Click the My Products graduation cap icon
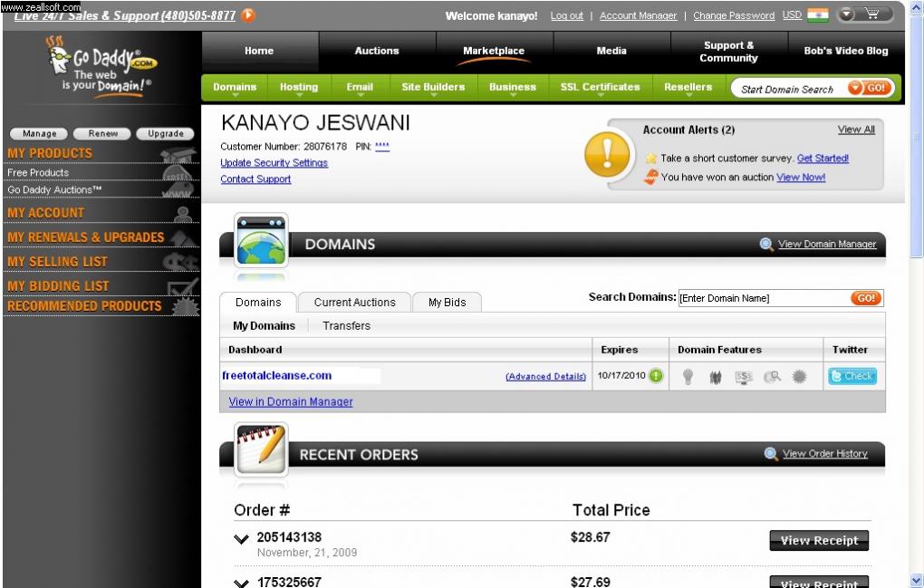This screenshot has height=588, width=924. (x=178, y=154)
